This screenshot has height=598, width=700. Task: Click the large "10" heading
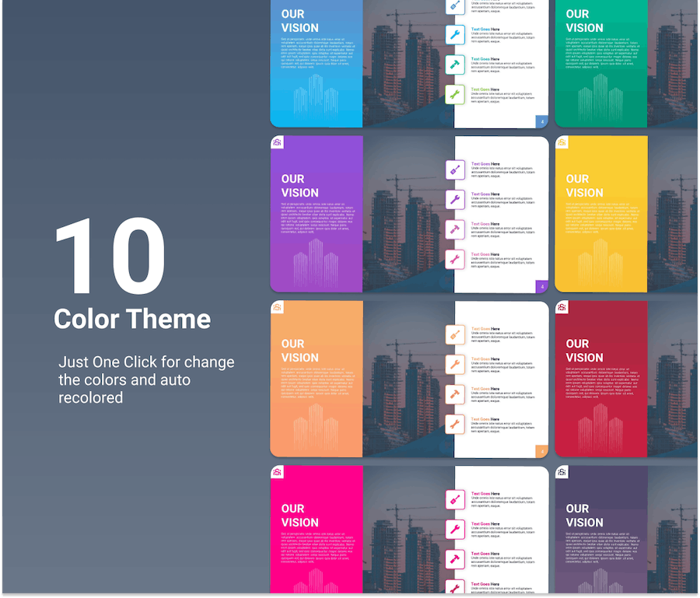click(110, 257)
